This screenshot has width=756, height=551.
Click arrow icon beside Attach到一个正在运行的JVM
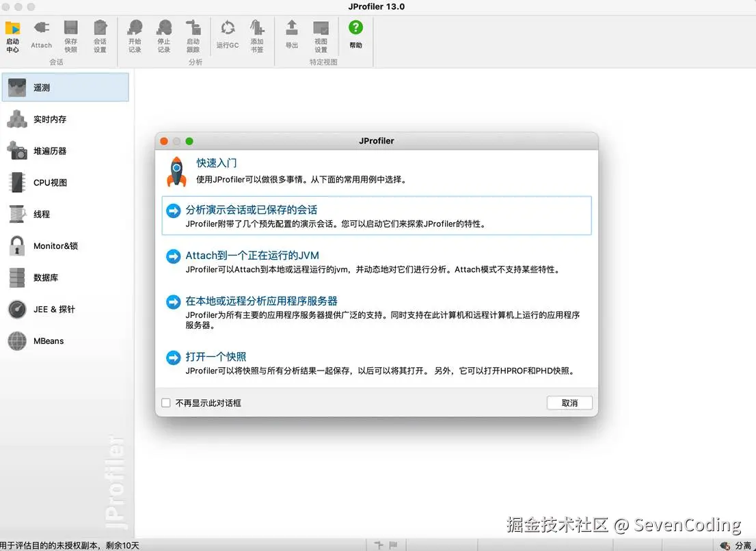[173, 256]
